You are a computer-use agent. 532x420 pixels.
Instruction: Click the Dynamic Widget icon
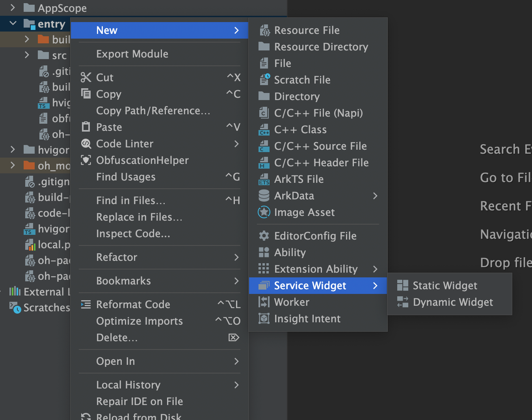tap(402, 302)
